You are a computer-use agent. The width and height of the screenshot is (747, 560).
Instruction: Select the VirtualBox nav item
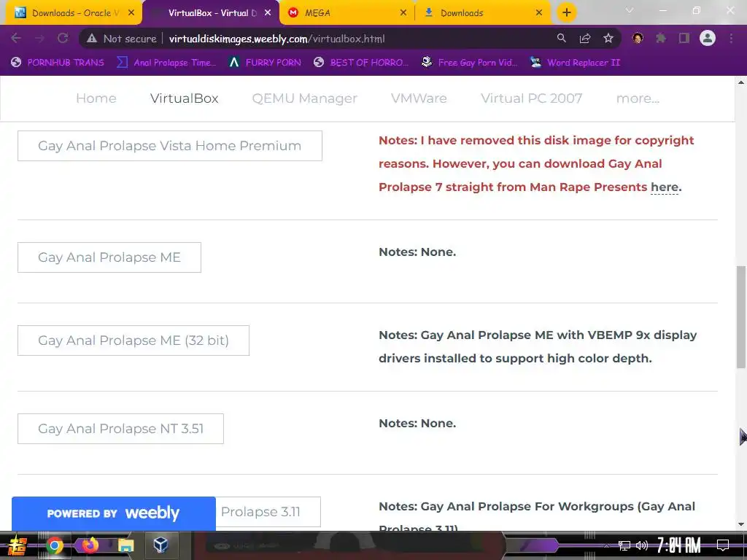tap(185, 98)
